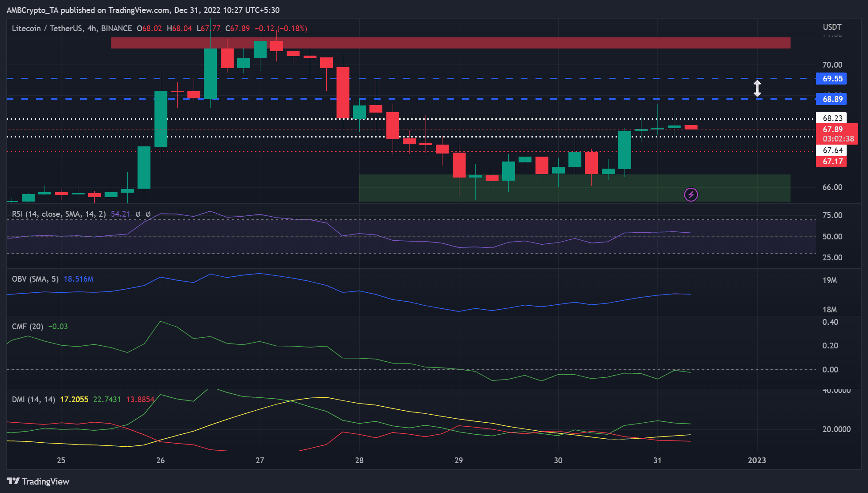
Task: Click the CMF 0.00 axis label
Action: point(830,370)
